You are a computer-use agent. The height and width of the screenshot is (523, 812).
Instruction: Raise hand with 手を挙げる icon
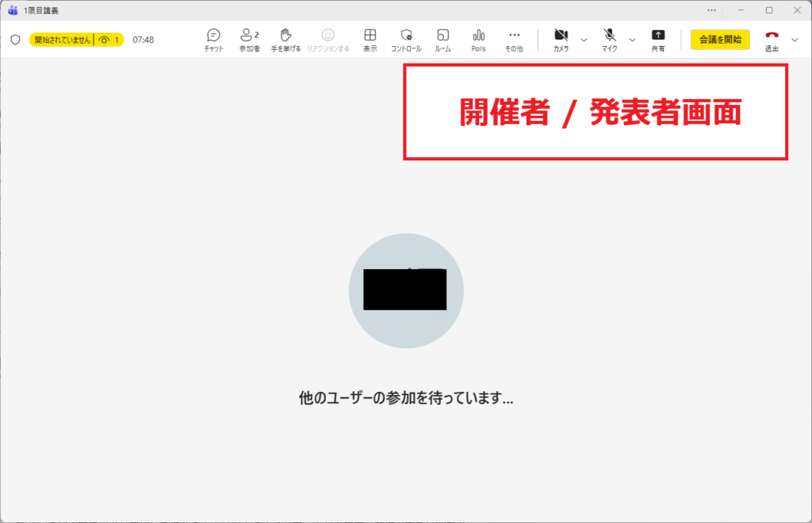(286, 39)
